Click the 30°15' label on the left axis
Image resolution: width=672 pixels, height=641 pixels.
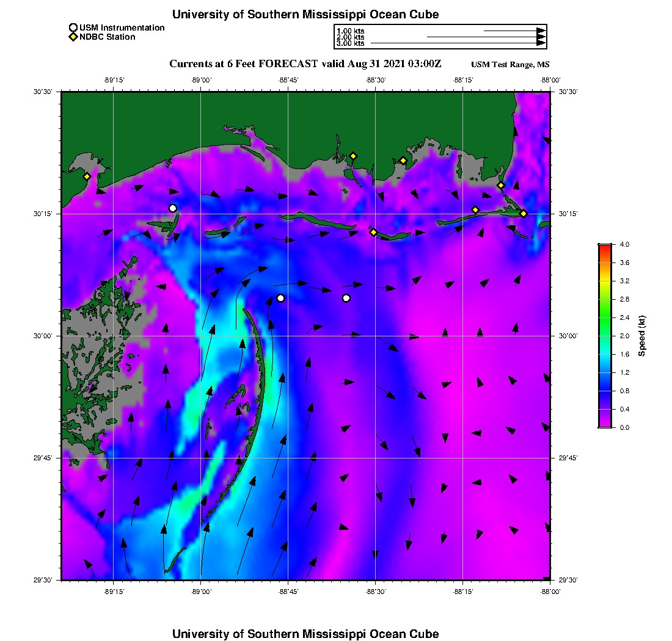point(43,214)
